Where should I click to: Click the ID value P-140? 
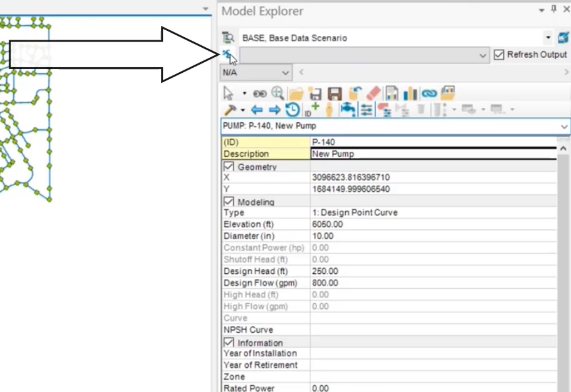pyautogui.click(x=323, y=142)
